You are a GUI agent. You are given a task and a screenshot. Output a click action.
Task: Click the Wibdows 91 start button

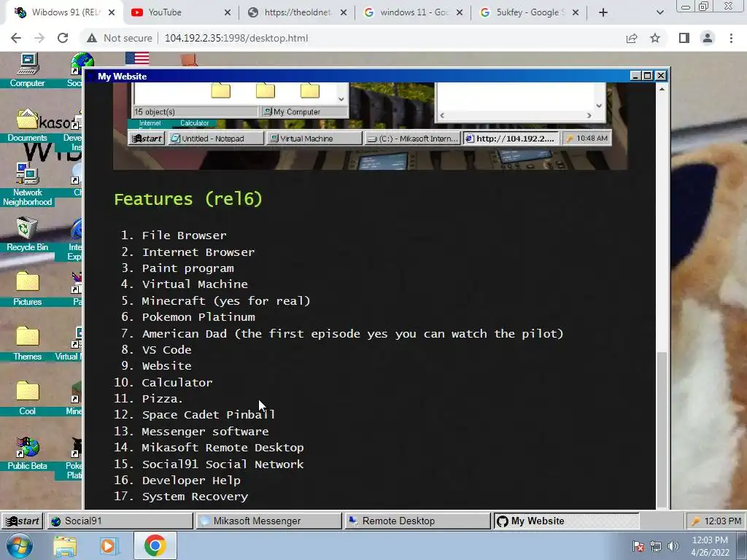tap(22, 521)
